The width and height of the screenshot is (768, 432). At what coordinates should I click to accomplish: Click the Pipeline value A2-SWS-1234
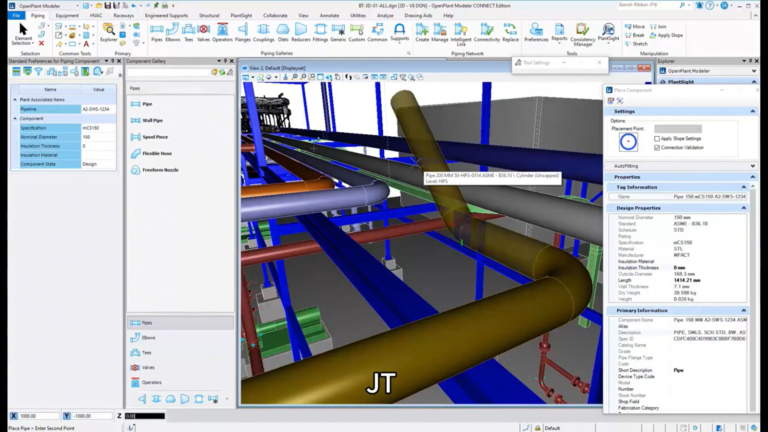pyautogui.click(x=98, y=109)
